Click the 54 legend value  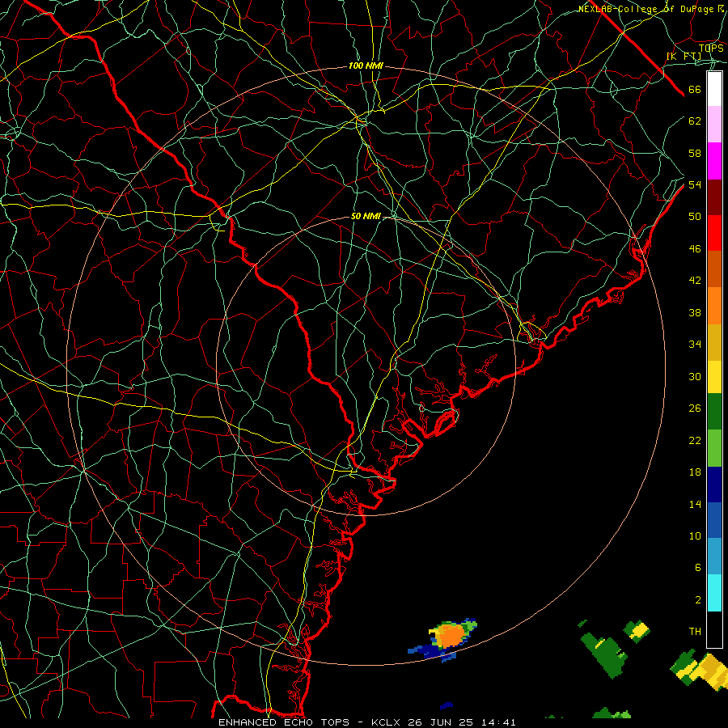(695, 184)
